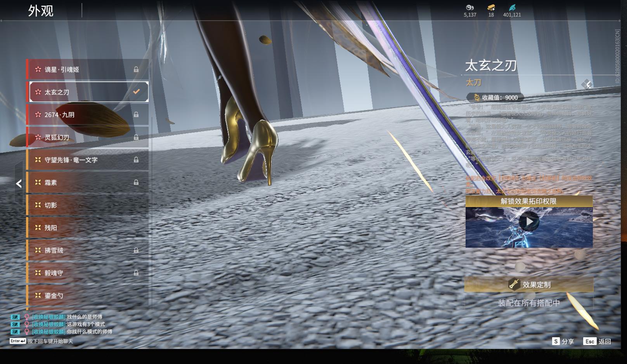627x364 pixels.
Task: Click the lock on 2674·九阴 skin
Action: pos(136,115)
